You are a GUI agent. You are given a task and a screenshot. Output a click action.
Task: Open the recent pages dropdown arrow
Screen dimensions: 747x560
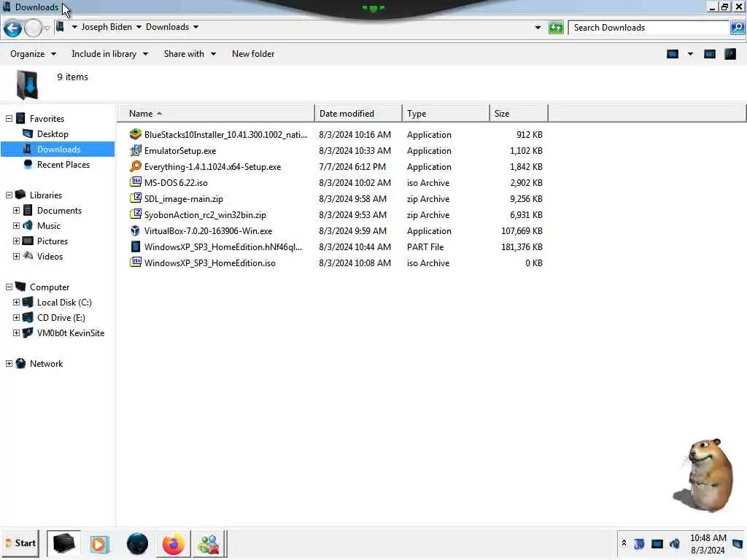click(x=47, y=28)
